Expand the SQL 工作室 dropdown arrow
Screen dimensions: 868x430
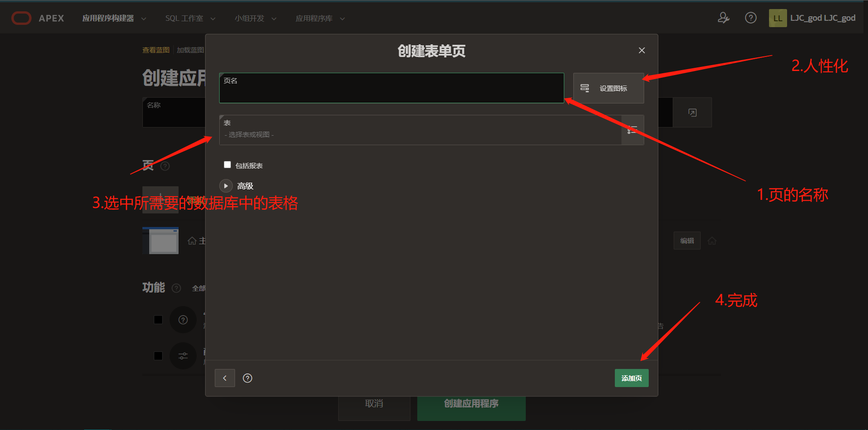[213, 19]
